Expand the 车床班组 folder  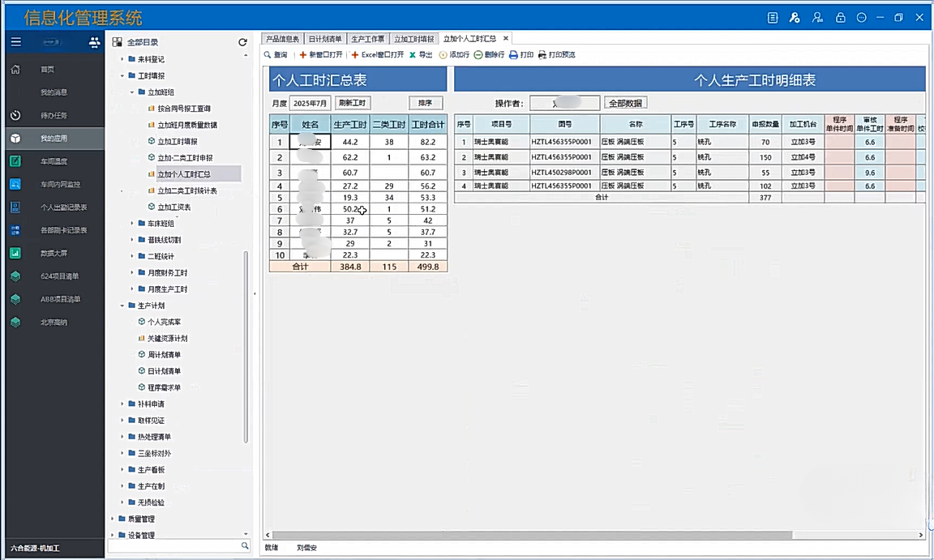132,224
